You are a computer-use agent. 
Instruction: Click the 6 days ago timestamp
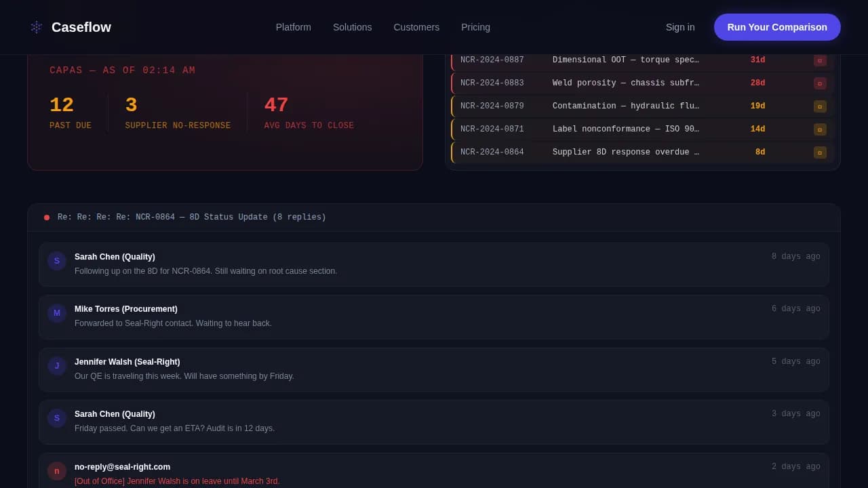pos(796,309)
